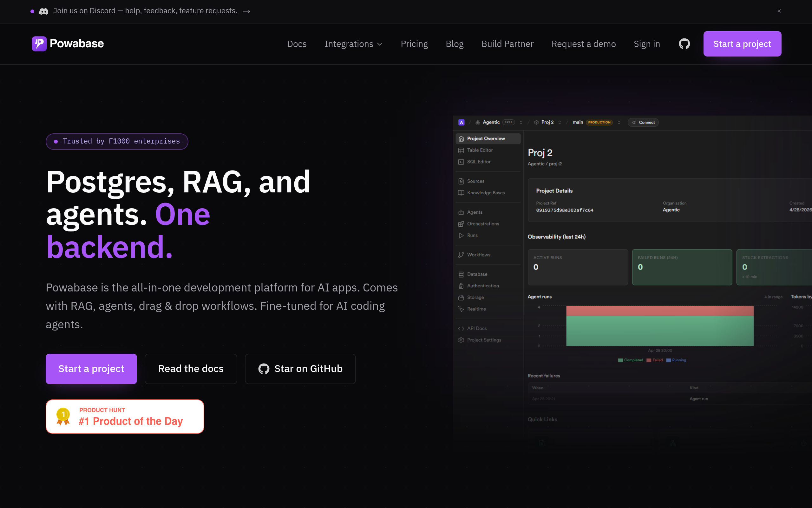Open the Build Partner page
The image size is (812, 508).
(x=507, y=44)
